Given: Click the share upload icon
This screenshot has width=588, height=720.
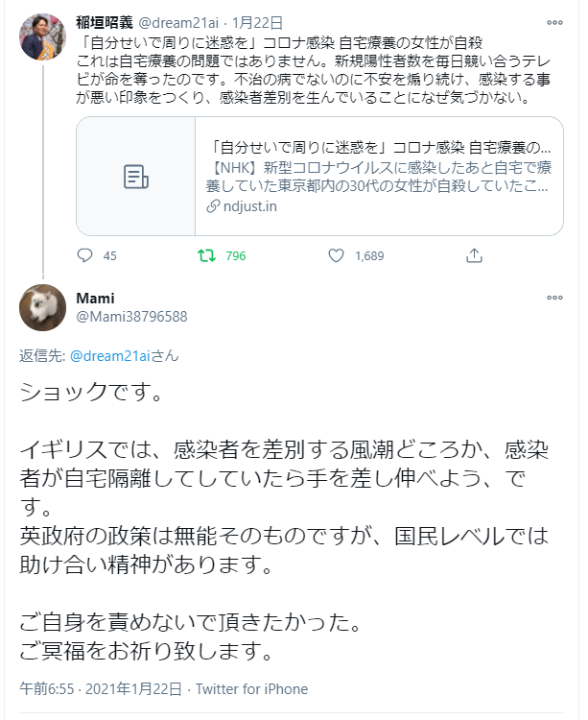Looking at the screenshot, I should click(474, 256).
